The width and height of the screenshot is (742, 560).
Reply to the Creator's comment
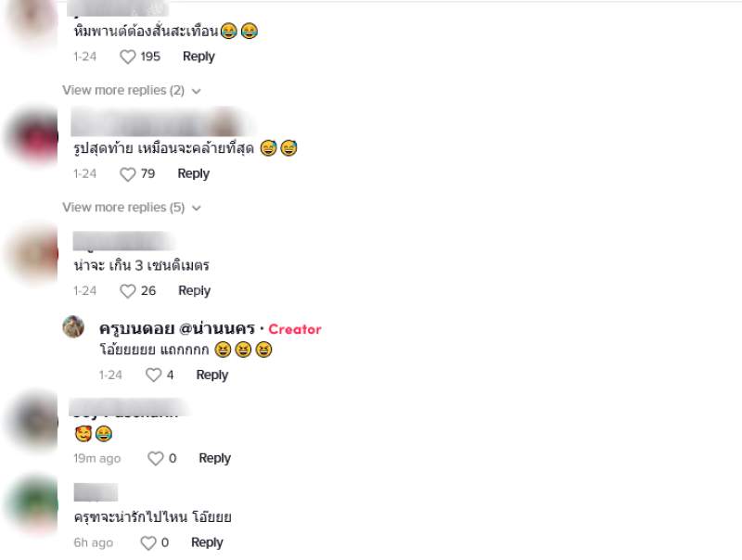(x=212, y=375)
